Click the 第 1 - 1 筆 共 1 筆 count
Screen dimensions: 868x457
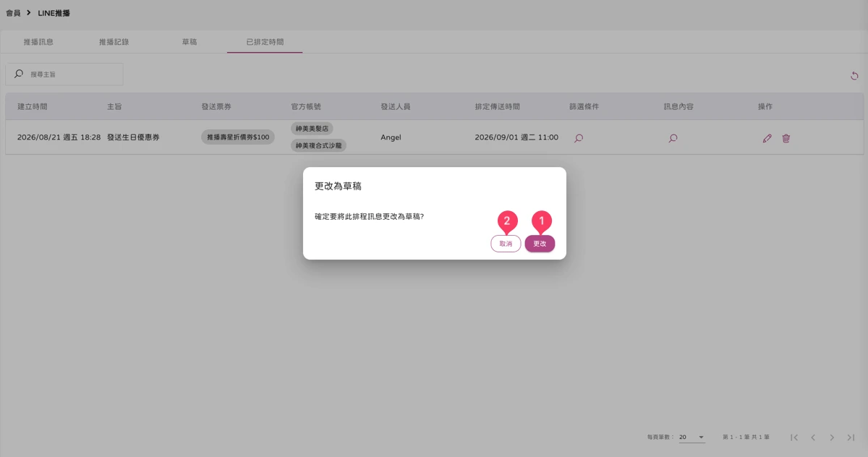point(746,437)
